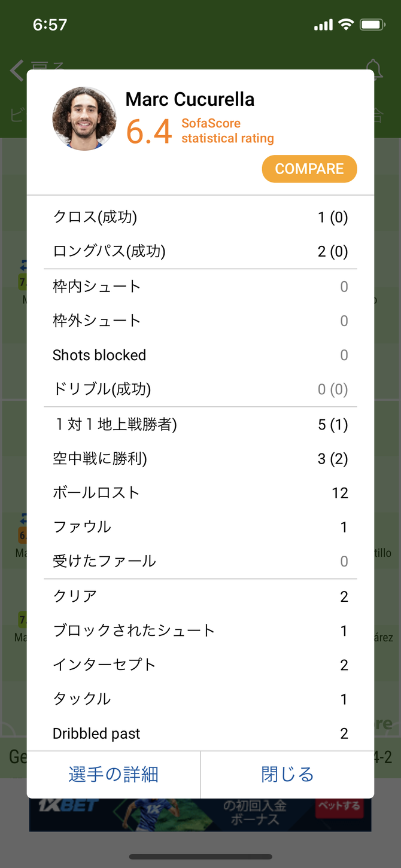This screenshot has width=401, height=868.
Task: Tap the battery status icon
Action: 372,25
